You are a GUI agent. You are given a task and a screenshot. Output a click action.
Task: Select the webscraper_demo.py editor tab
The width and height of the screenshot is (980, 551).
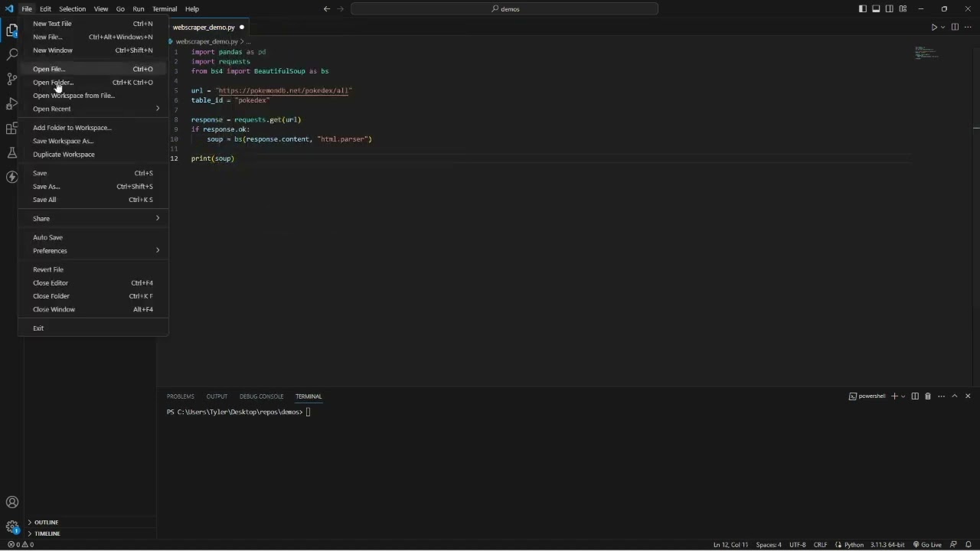[204, 28]
